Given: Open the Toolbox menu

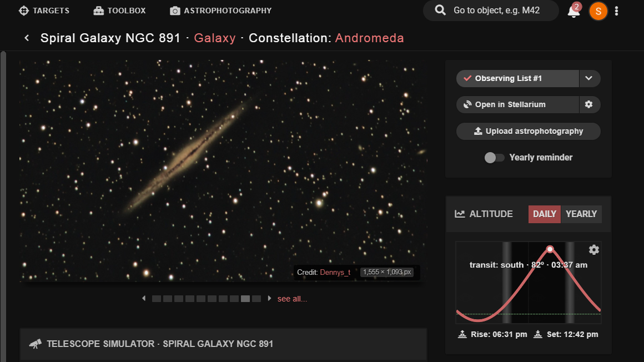Looking at the screenshot, I should click(119, 11).
